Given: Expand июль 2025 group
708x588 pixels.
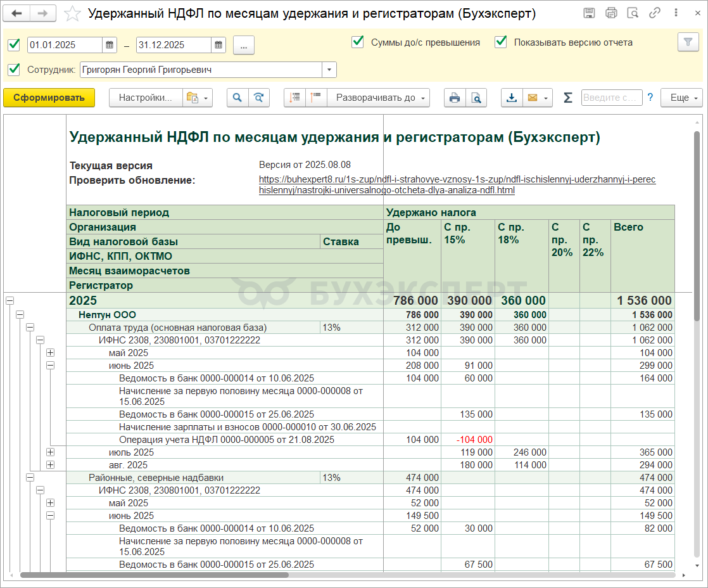Looking at the screenshot, I should 50,452.
